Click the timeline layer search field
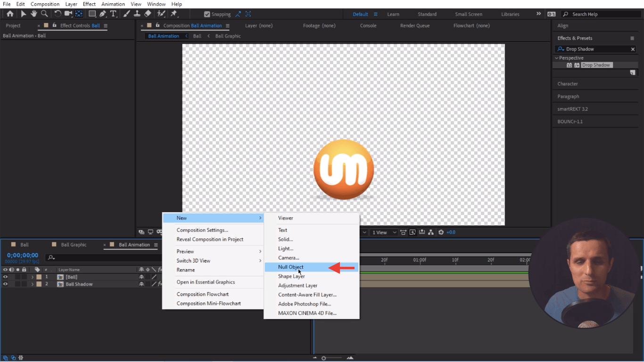 click(x=104, y=257)
